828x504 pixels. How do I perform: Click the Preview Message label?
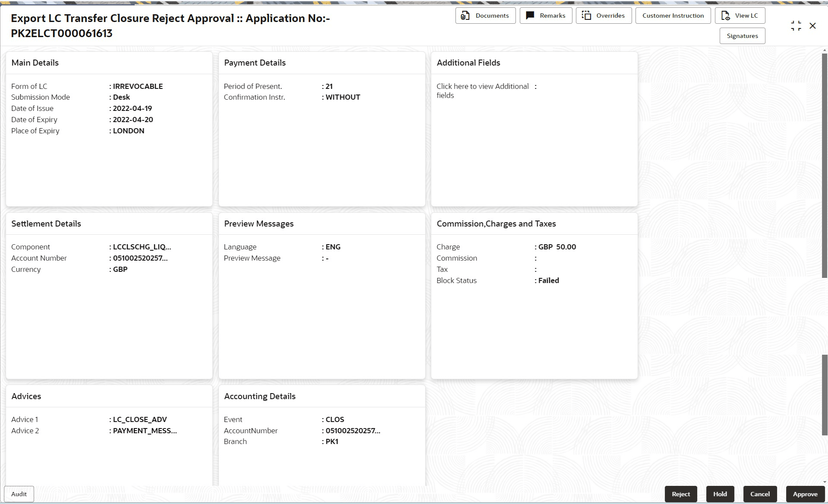(x=252, y=258)
